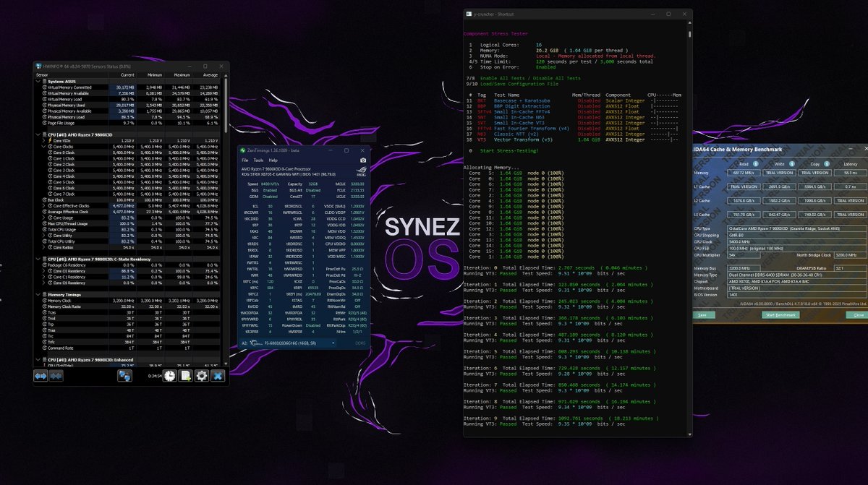Image resolution: width=868 pixels, height=485 pixels.
Task: Open HWiNFO settings gear icon
Action: coord(201,377)
